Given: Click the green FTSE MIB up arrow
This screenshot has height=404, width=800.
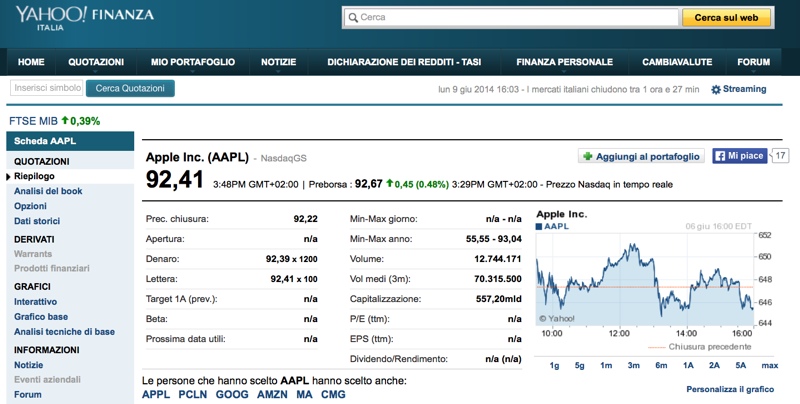Looking at the screenshot, I should tap(66, 121).
